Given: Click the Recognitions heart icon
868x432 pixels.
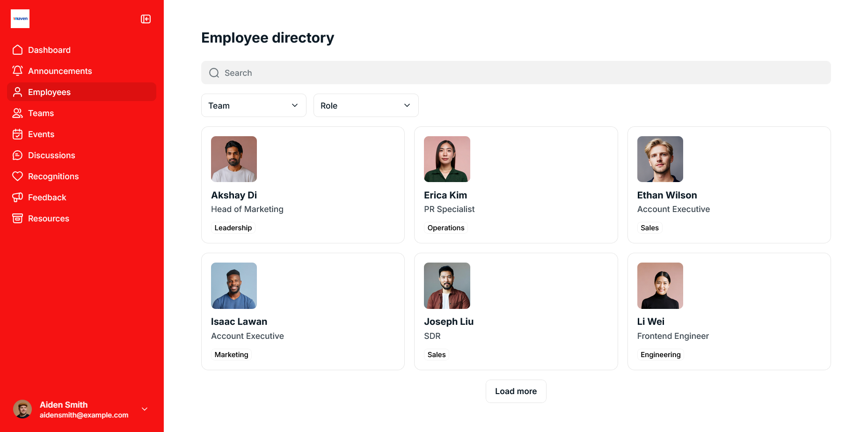Looking at the screenshot, I should click(x=18, y=176).
